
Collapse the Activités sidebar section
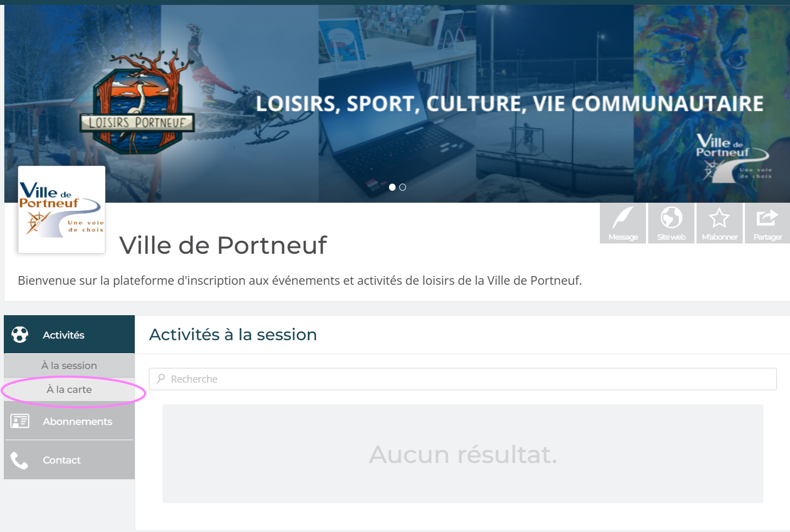[x=69, y=335]
